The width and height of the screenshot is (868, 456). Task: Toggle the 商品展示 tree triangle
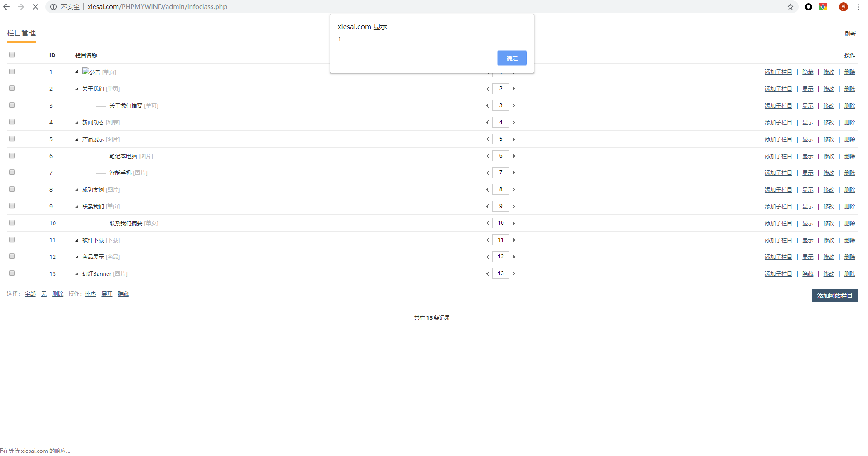tap(77, 257)
